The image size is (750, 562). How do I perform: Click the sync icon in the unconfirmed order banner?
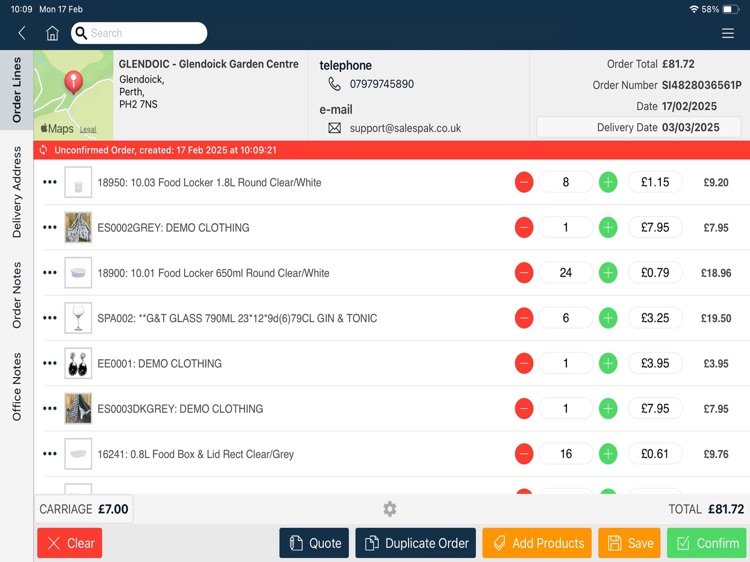(44, 150)
